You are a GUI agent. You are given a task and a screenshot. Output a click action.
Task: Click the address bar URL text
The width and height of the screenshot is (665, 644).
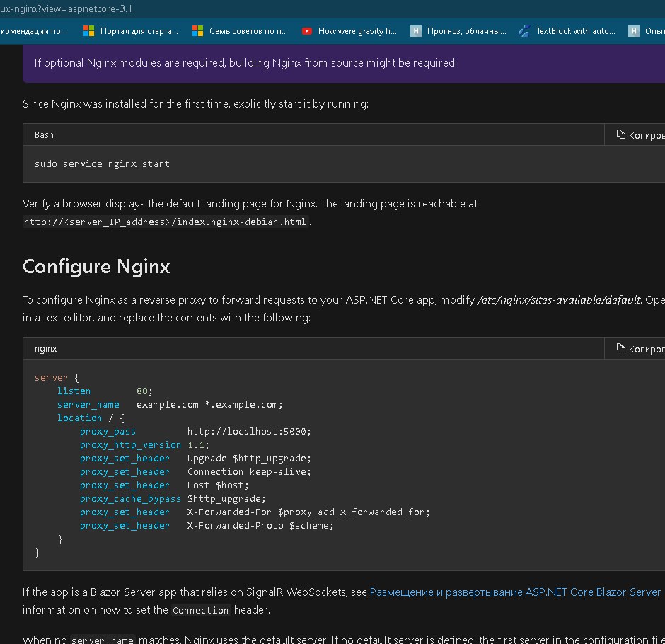pos(66,9)
